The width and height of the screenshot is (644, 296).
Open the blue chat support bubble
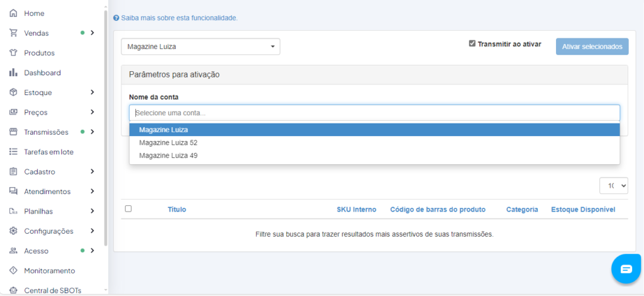(626, 269)
